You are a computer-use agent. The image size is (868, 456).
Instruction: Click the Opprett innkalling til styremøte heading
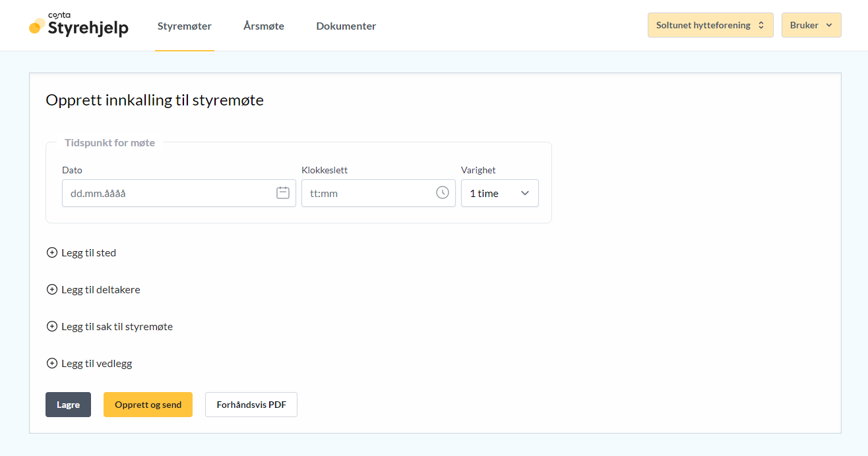point(154,100)
